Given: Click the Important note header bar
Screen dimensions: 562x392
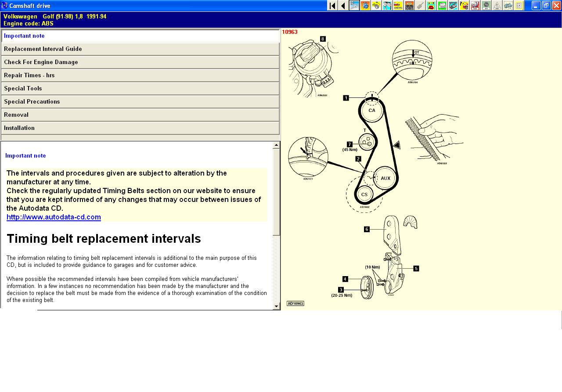Looking at the screenshot, I should tap(140, 36).
